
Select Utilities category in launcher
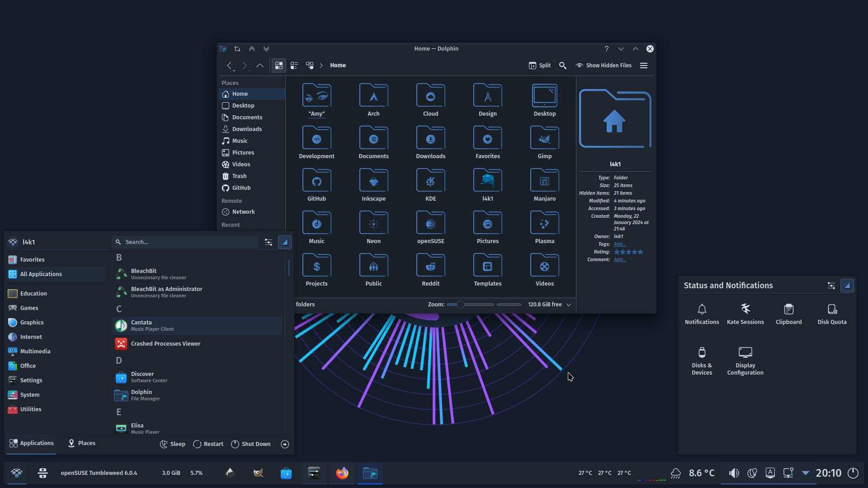[57, 409]
